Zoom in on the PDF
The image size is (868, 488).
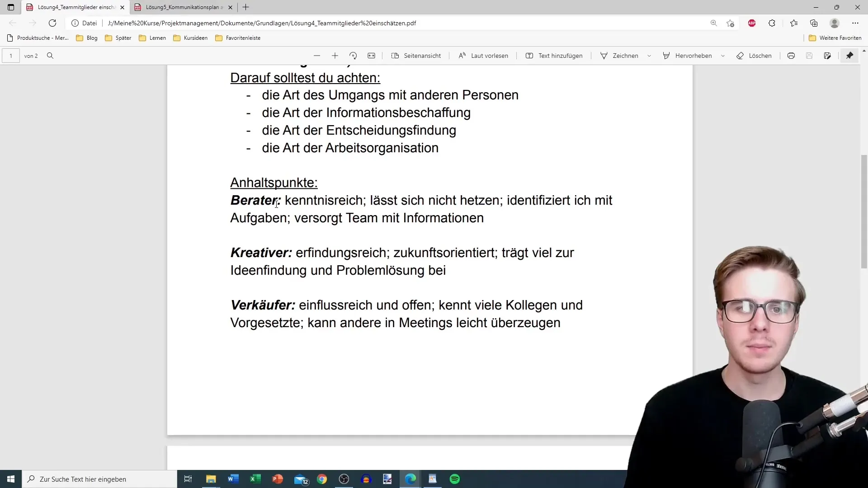click(x=335, y=56)
